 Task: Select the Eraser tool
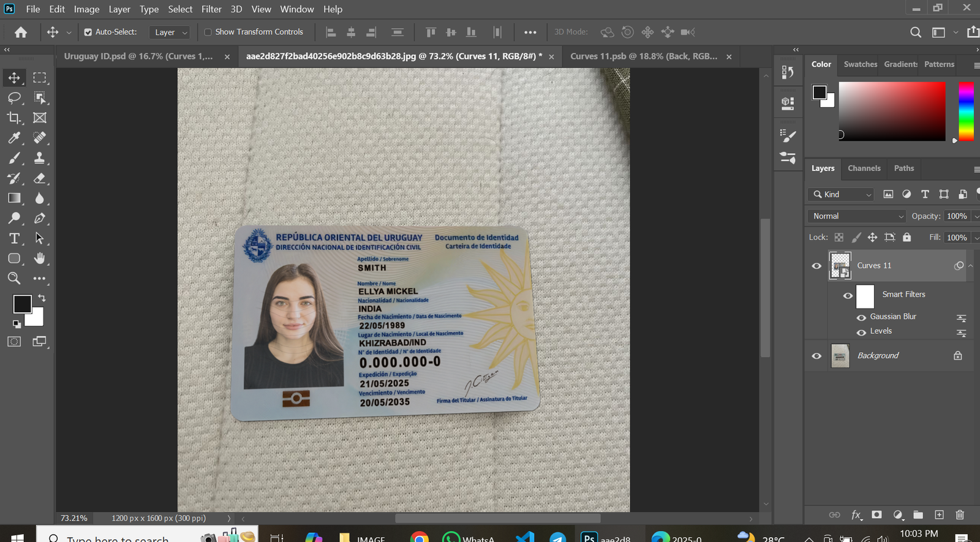39,178
